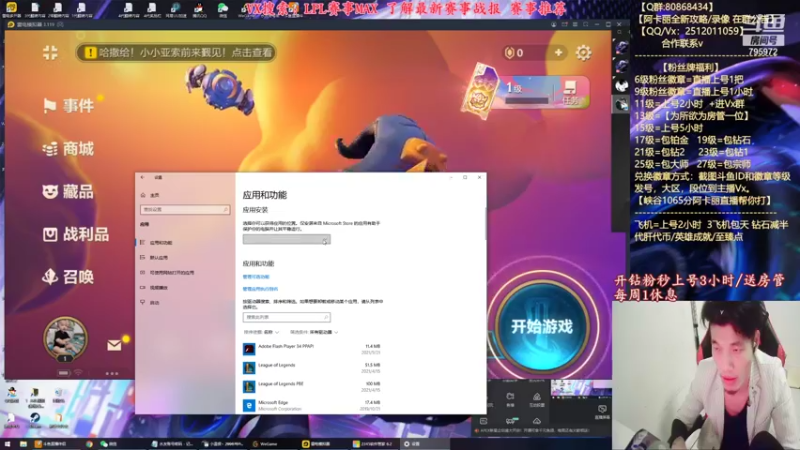Open the 藏品 collection menu
Image resolution: width=800 pixels, height=450 pixels.
69,191
